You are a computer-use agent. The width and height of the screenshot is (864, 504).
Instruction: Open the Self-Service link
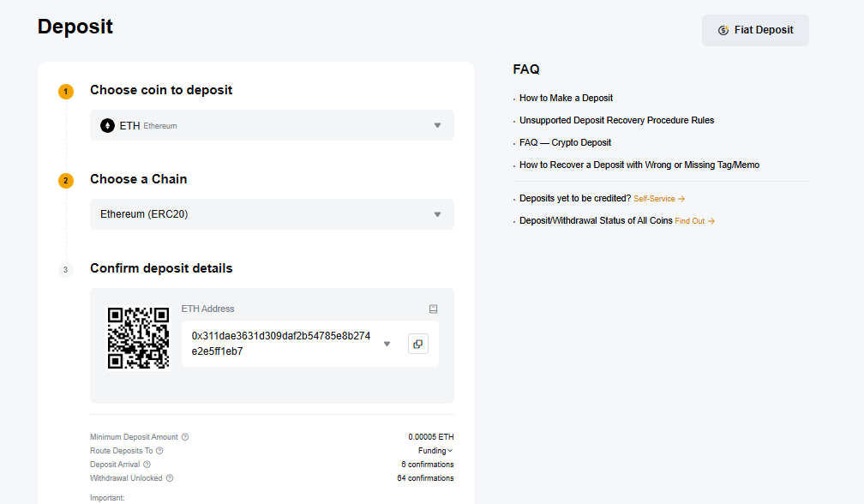658,199
